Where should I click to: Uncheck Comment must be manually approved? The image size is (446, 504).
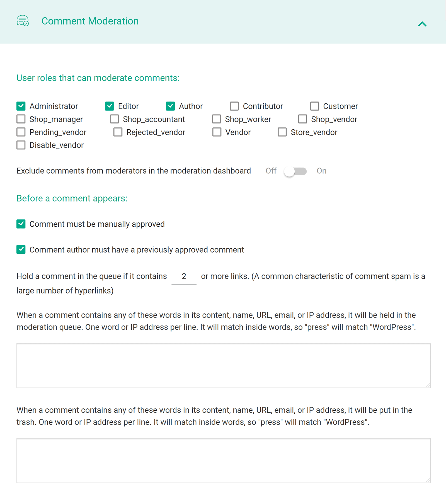(21, 224)
